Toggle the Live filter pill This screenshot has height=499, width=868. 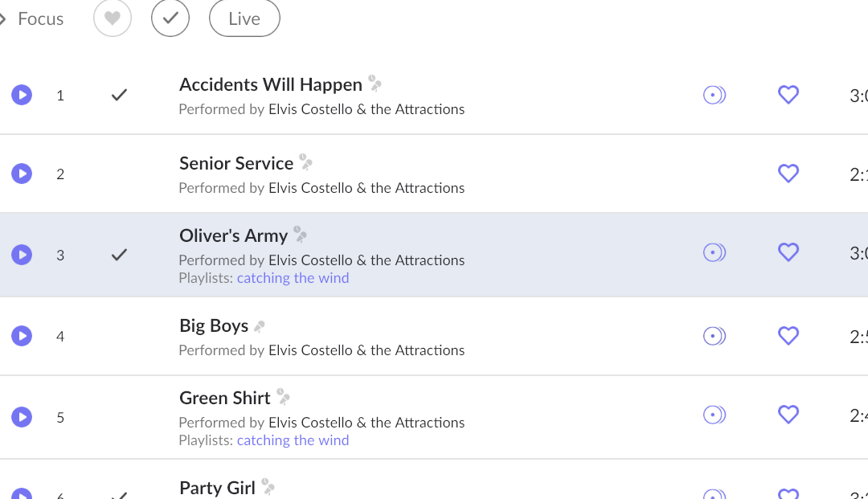pyautogui.click(x=244, y=18)
